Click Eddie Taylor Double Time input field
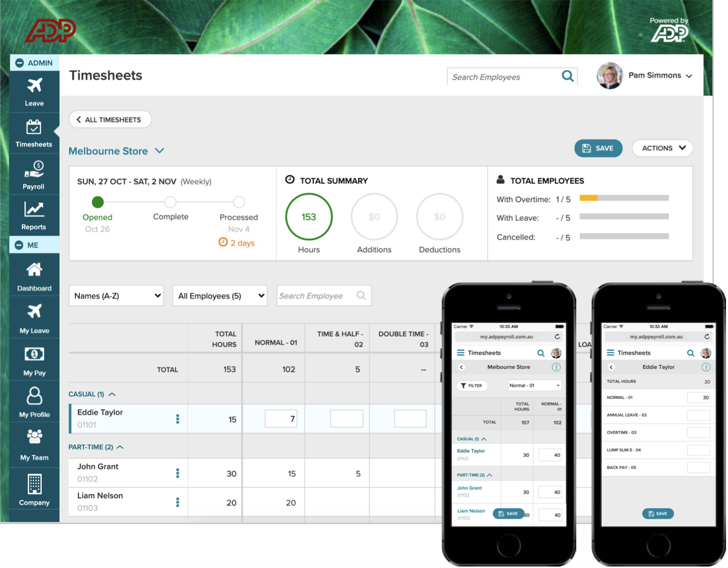 point(410,419)
